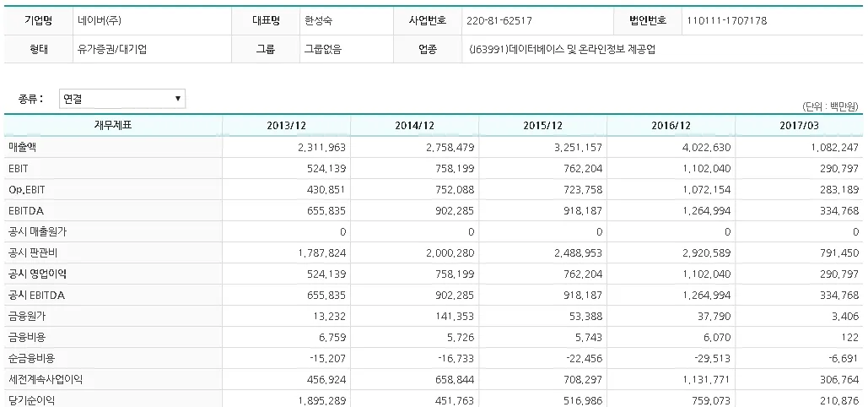This screenshot has width=868, height=407.
Task: Open the 종류 dropdown showing 연결
Action: point(121,99)
